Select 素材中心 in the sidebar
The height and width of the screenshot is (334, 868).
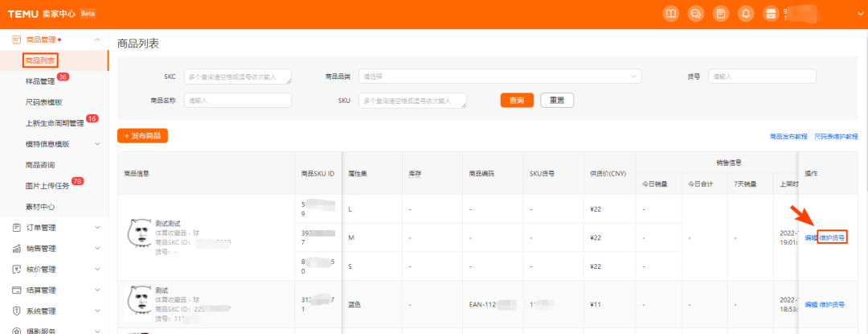[x=40, y=207]
